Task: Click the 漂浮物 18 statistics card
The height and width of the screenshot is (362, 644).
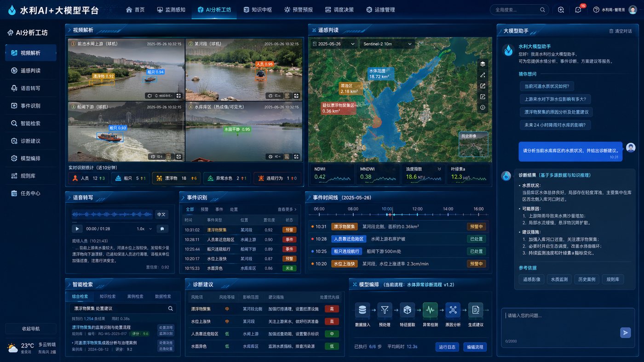Action: pyautogui.click(x=176, y=178)
